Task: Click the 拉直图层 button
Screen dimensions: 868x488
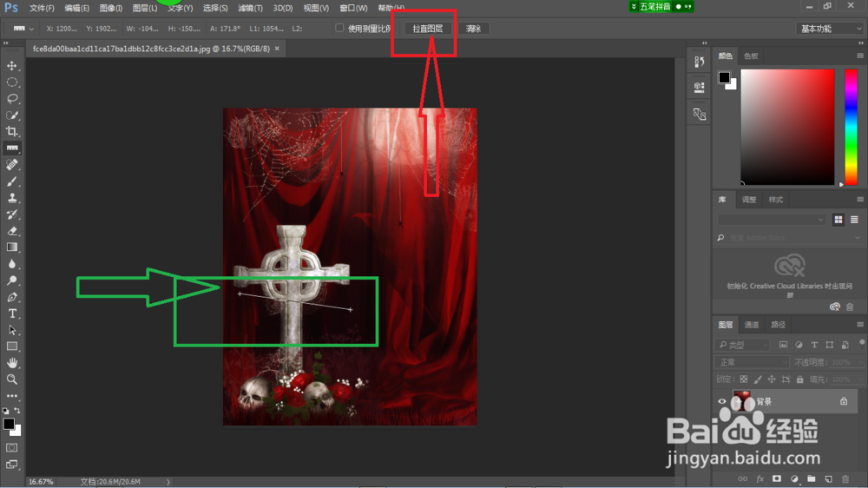Action: pyautogui.click(x=427, y=29)
